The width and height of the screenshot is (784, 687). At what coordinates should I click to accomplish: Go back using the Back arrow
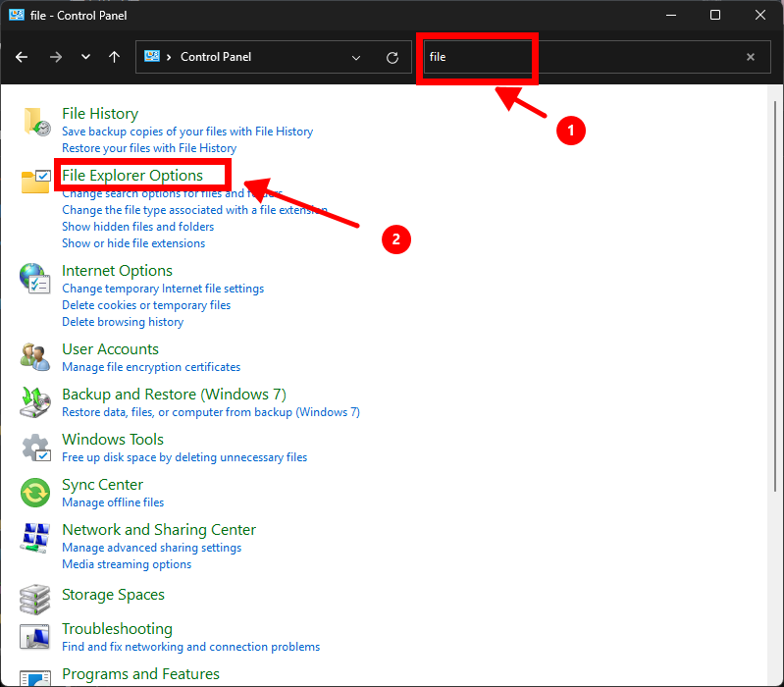pos(22,57)
